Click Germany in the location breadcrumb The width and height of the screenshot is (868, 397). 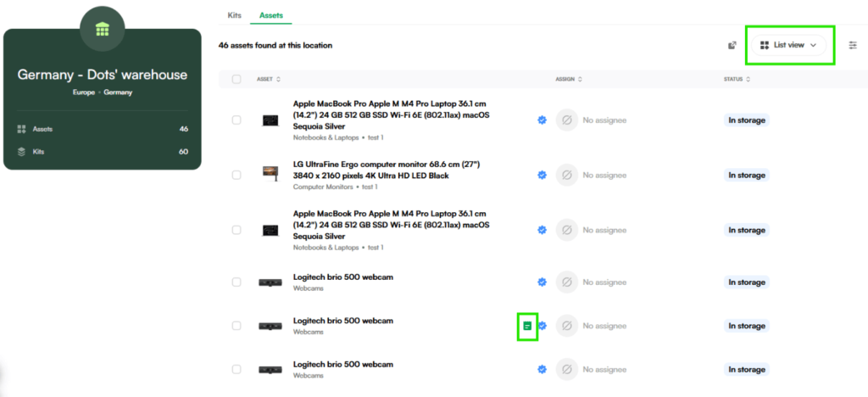[x=118, y=92]
